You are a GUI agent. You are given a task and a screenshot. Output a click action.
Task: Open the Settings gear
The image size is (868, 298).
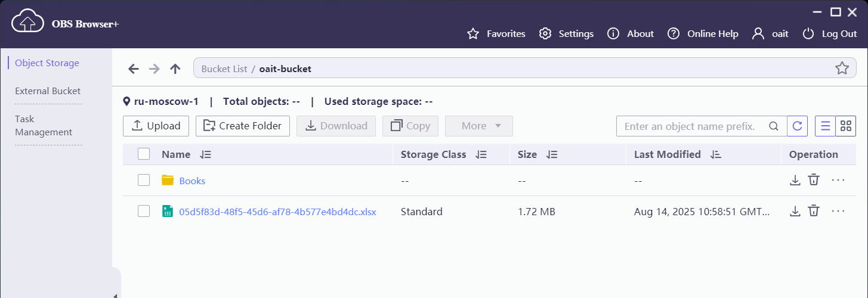(566, 34)
